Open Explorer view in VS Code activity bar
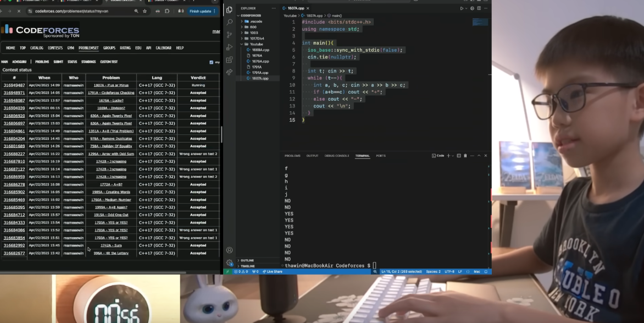644x323 pixels. pos(229,9)
